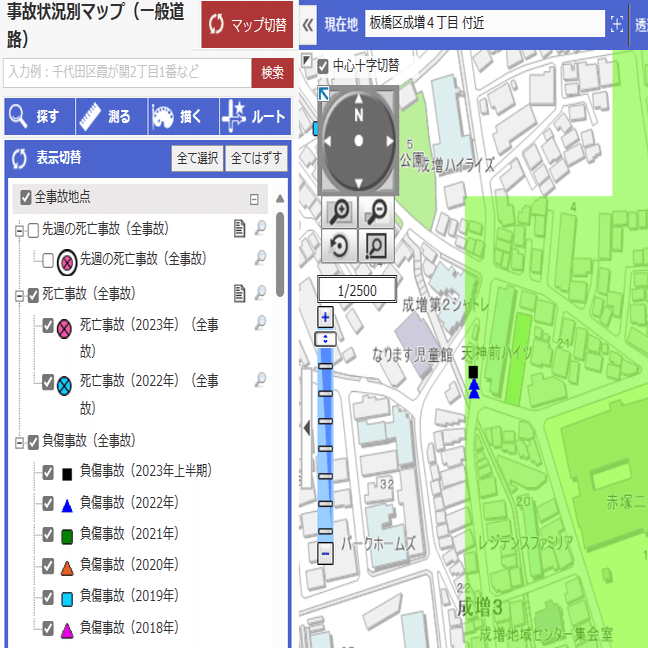Click the top tick on zoom slider
The height and width of the screenshot is (648, 648).
coord(326,366)
